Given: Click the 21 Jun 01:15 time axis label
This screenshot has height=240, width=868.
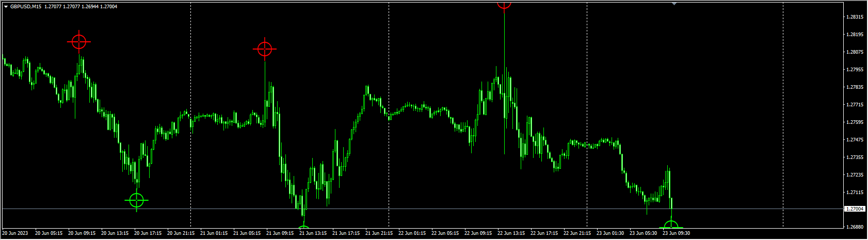Looking at the screenshot, I should (x=213, y=233).
